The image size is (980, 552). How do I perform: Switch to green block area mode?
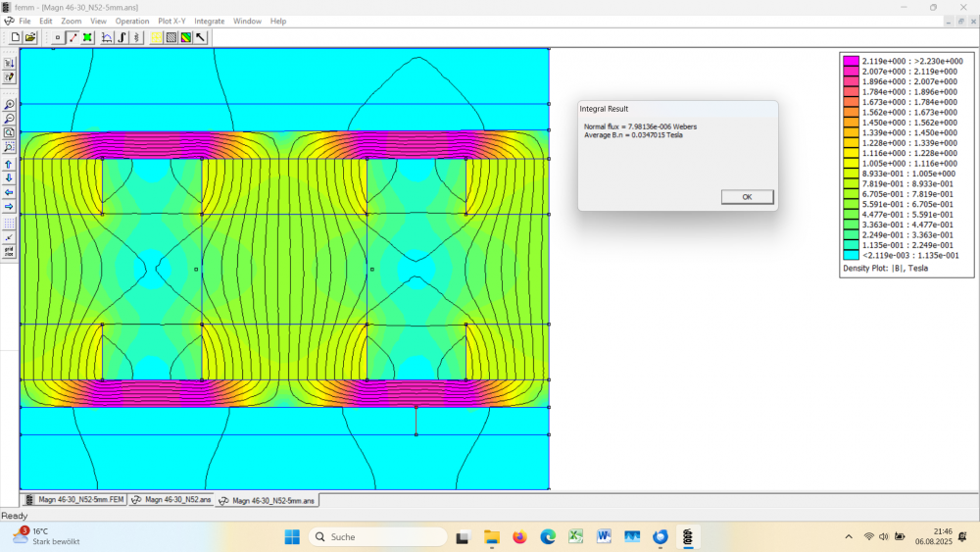pos(87,37)
